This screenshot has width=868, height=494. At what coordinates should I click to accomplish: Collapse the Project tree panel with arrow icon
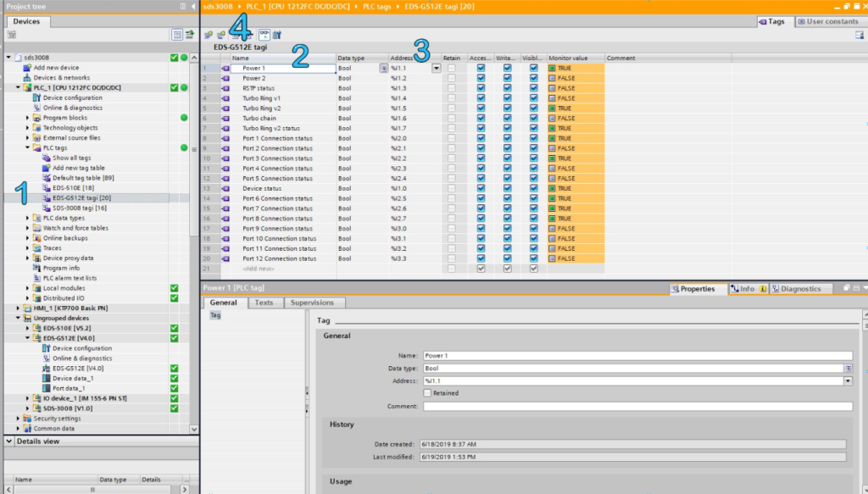(192, 6)
